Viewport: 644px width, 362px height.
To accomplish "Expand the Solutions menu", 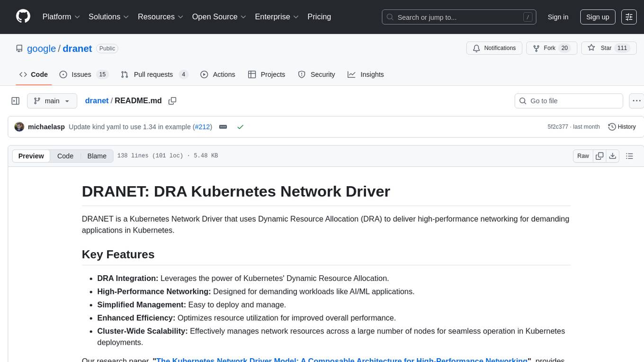I will (x=109, y=17).
